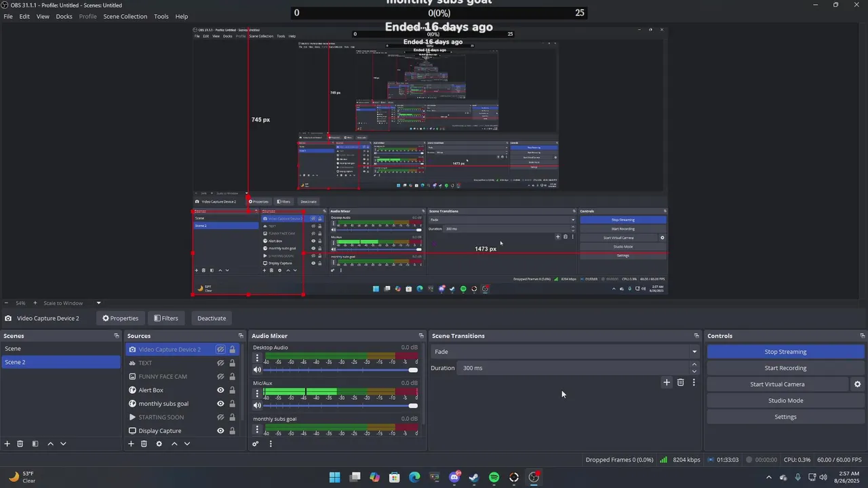Remove the configurable transition
868x488 pixels.
(681, 383)
